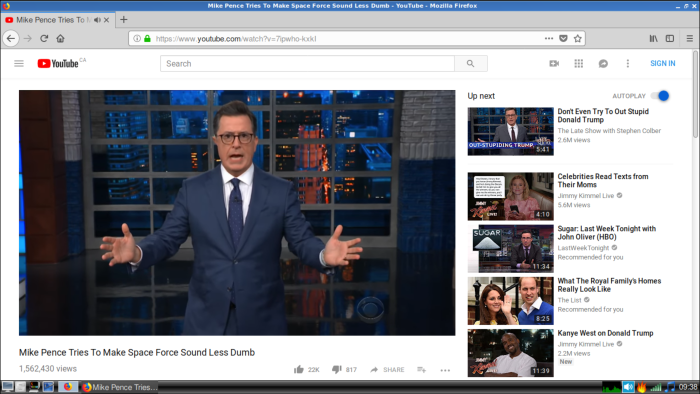Open the YouTube apps grid icon
The height and width of the screenshot is (394, 700).
[x=579, y=63]
